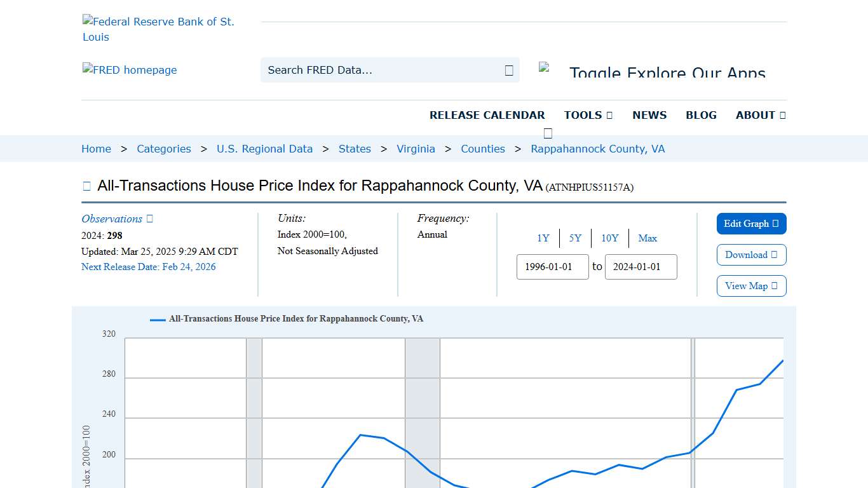This screenshot has height=488, width=868.
Task: Open the small dropdown below the navigation bar
Action: point(547,132)
